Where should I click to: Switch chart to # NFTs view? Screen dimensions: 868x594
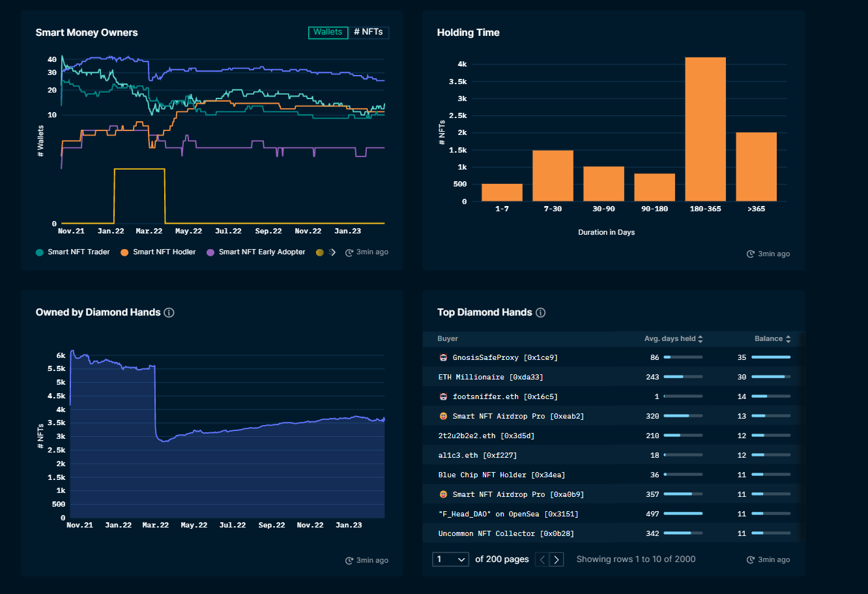tap(369, 33)
